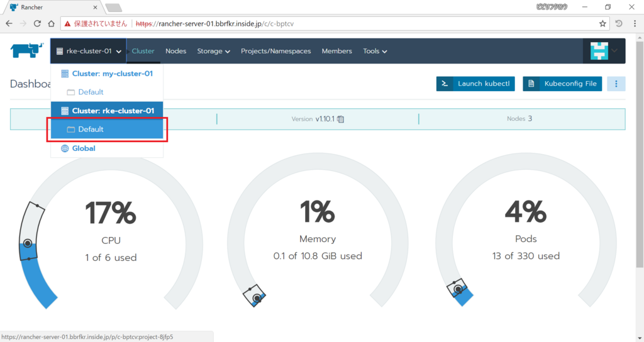The image size is (644, 342).
Task: Open the user avatar menu
Action: click(604, 51)
